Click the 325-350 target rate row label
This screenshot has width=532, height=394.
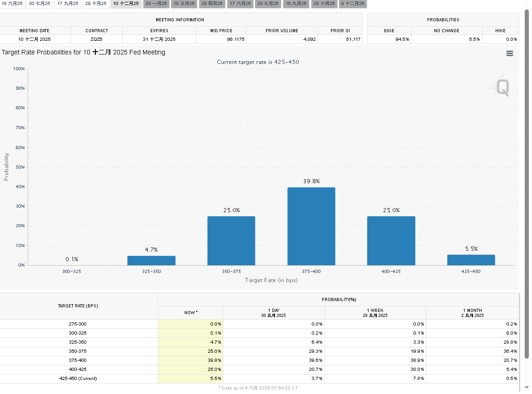coord(78,342)
